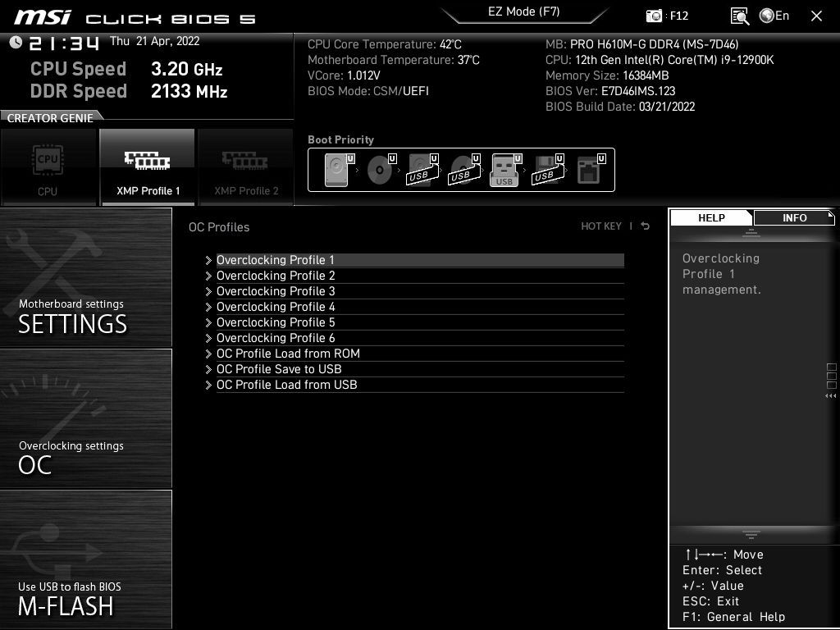This screenshot has height=630, width=840.
Task: Expand Overclocking Profile 1
Action: coord(420,260)
